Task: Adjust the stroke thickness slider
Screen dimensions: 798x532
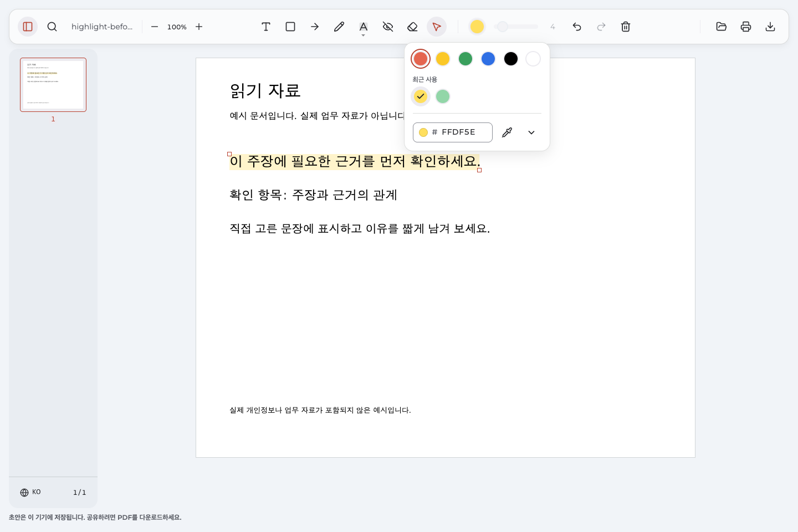Action: click(516, 27)
